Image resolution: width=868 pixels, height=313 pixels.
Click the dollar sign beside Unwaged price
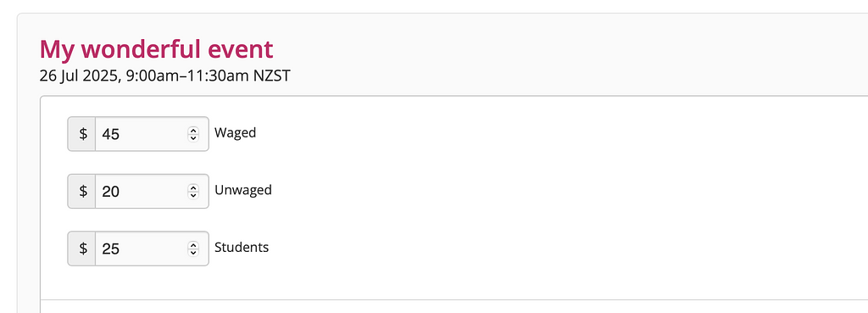(x=82, y=191)
